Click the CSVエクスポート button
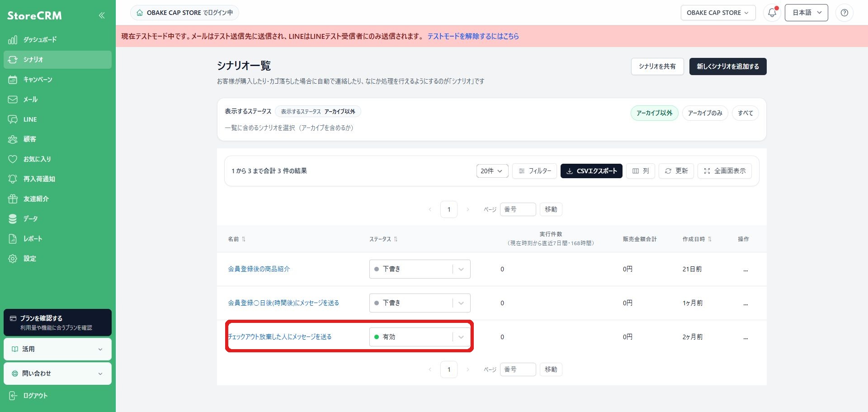This screenshot has width=868, height=412. 591,171
